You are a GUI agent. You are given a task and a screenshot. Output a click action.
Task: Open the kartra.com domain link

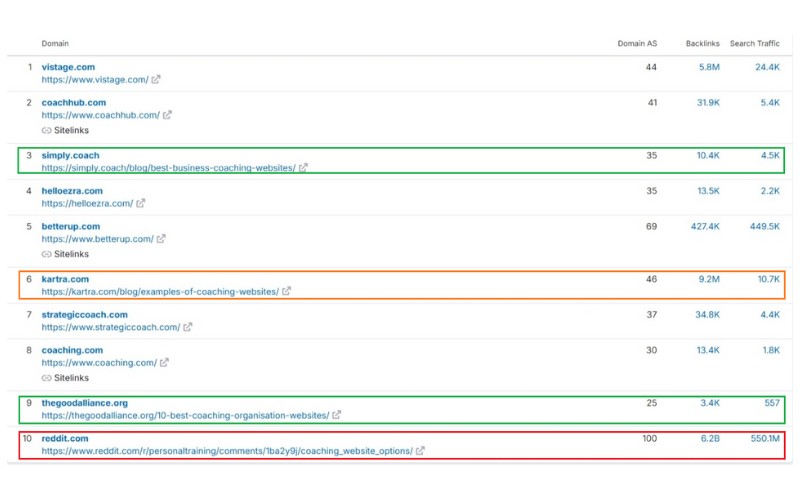(65, 279)
